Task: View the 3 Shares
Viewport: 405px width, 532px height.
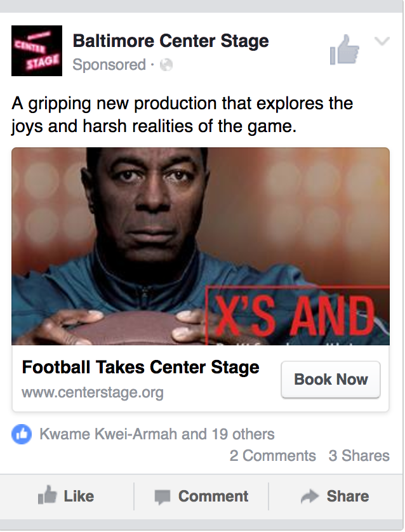Action: tap(359, 456)
